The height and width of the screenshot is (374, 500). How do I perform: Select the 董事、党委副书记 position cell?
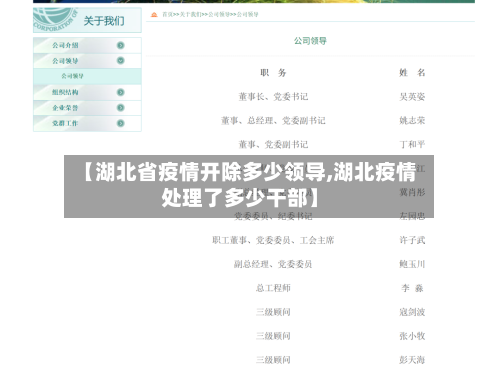pyautogui.click(x=273, y=144)
